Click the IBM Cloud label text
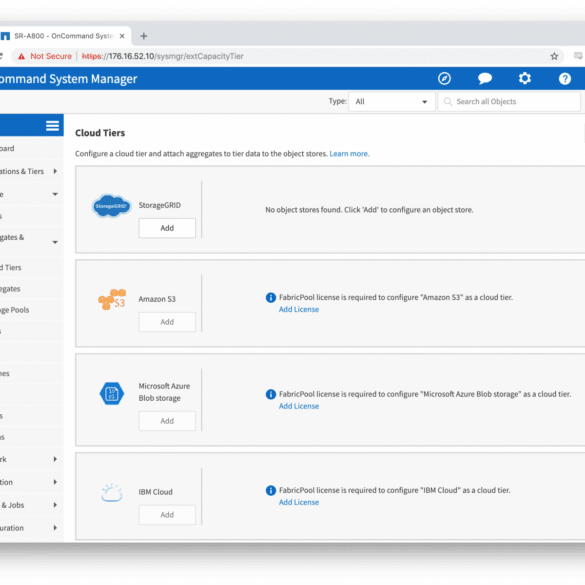This screenshot has width=585, height=585. pyautogui.click(x=156, y=492)
